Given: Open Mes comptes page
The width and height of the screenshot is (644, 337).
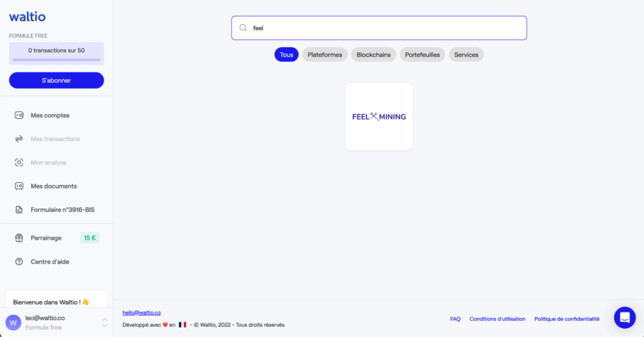Looking at the screenshot, I should pyautogui.click(x=50, y=115).
